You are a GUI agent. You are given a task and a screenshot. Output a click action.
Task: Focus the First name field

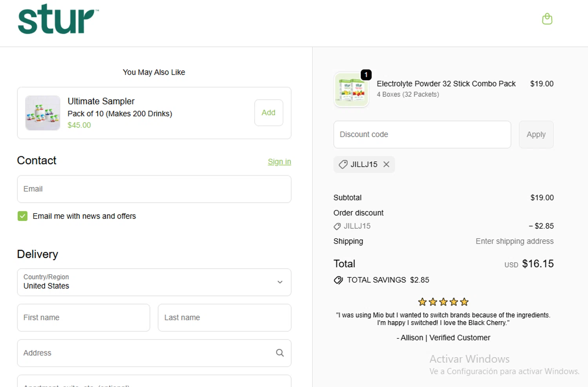[x=83, y=318]
